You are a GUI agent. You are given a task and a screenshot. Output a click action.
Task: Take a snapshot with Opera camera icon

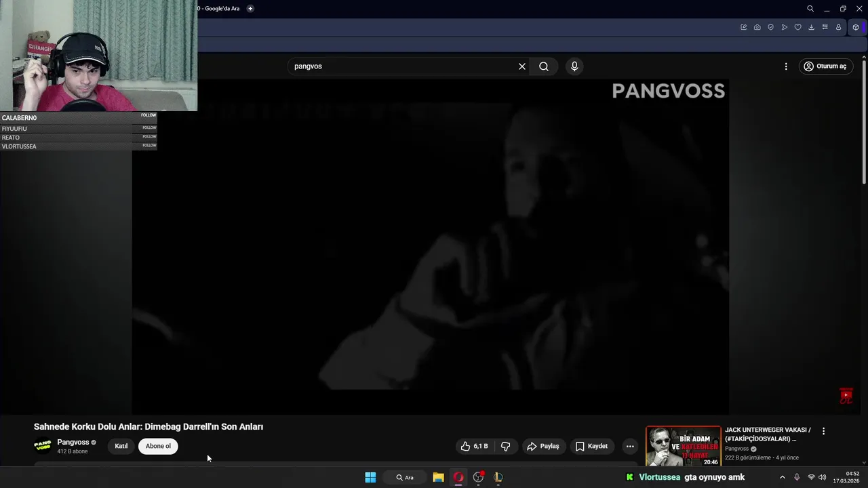coord(757,27)
